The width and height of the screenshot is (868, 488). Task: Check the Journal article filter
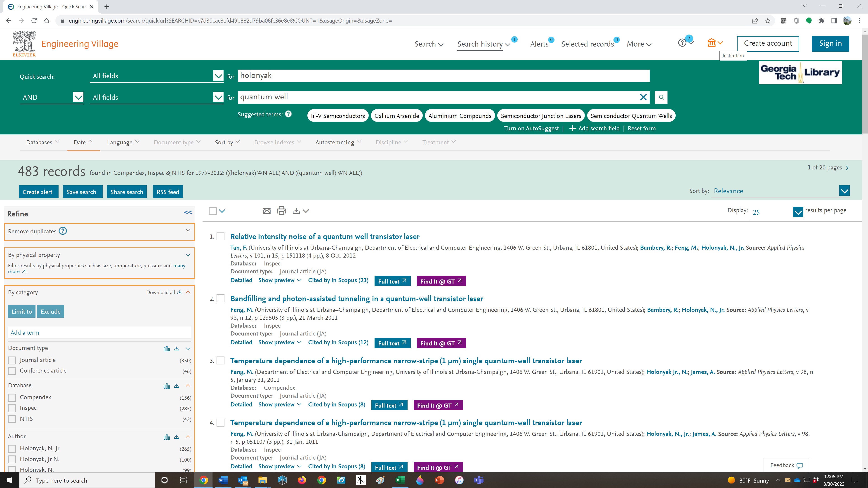pos(12,360)
